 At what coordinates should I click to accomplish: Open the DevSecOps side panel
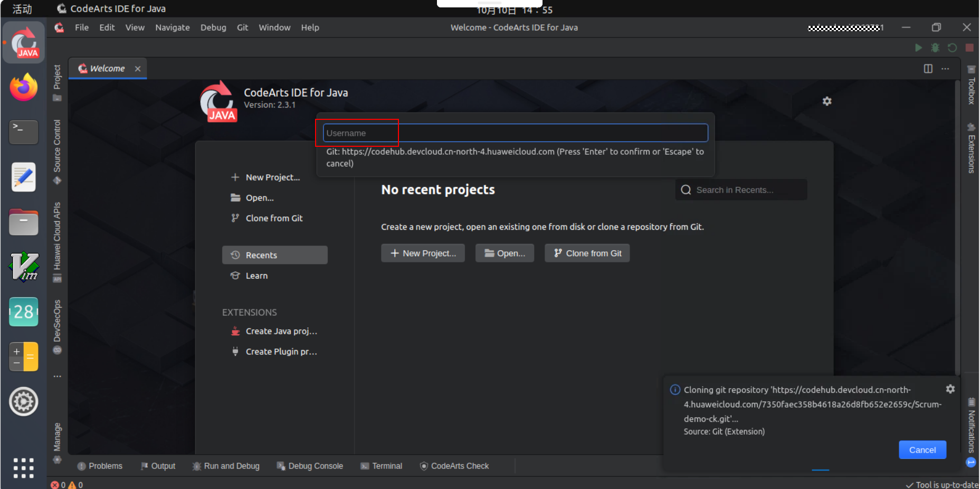pyautogui.click(x=57, y=326)
